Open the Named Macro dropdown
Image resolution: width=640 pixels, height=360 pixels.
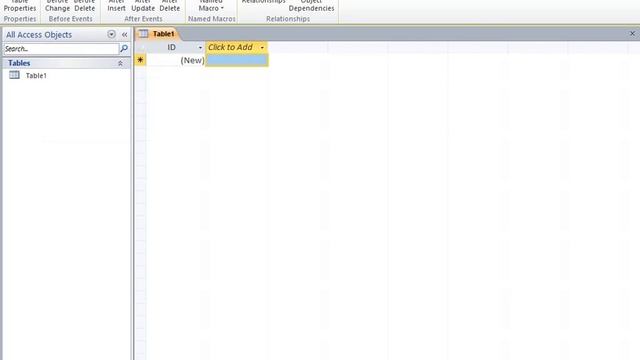point(211,6)
